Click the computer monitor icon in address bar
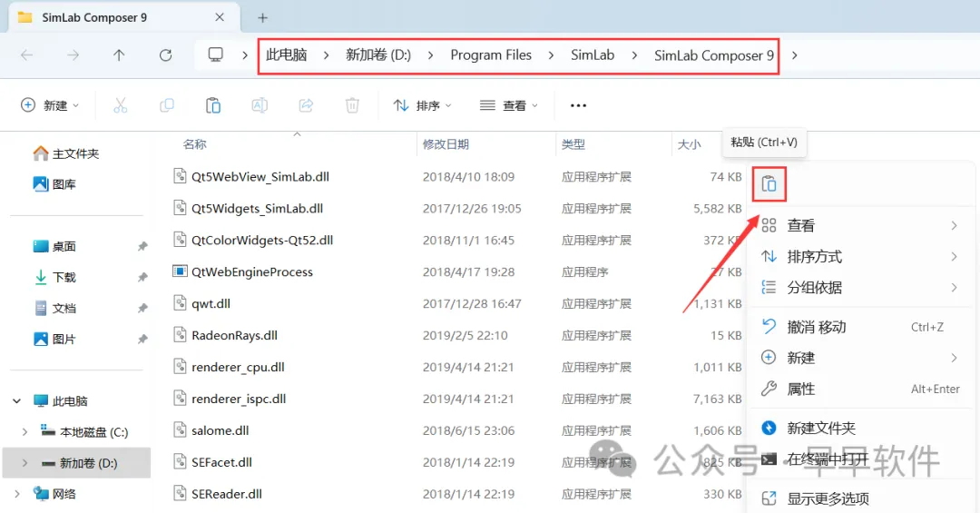Image resolution: width=980 pixels, height=513 pixels. [x=216, y=55]
